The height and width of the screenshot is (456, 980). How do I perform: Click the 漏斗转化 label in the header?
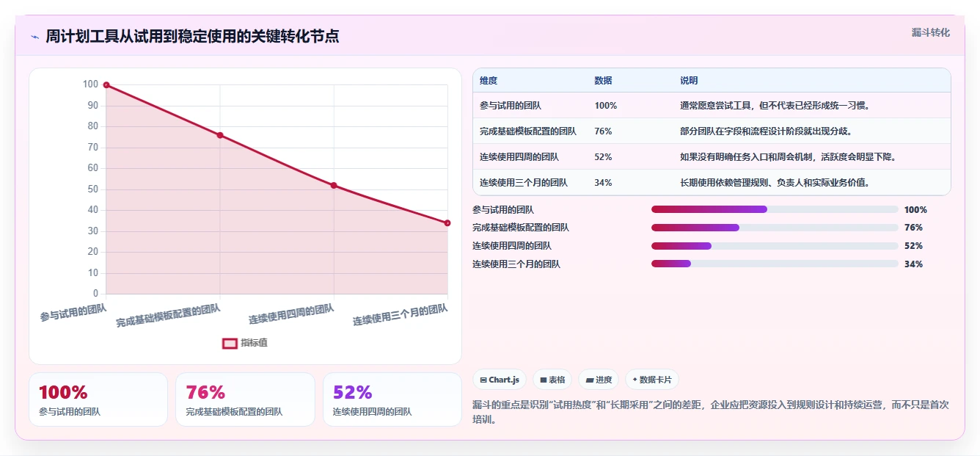(x=930, y=32)
